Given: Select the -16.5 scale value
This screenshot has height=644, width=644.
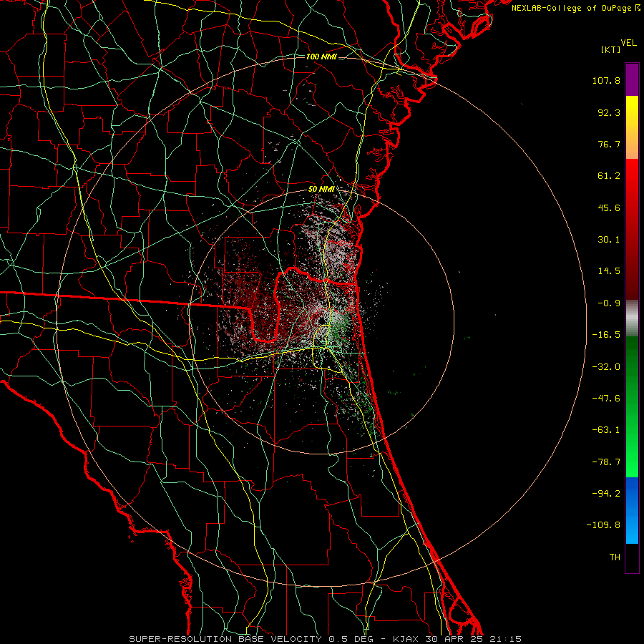Looking at the screenshot, I should click(606, 335).
